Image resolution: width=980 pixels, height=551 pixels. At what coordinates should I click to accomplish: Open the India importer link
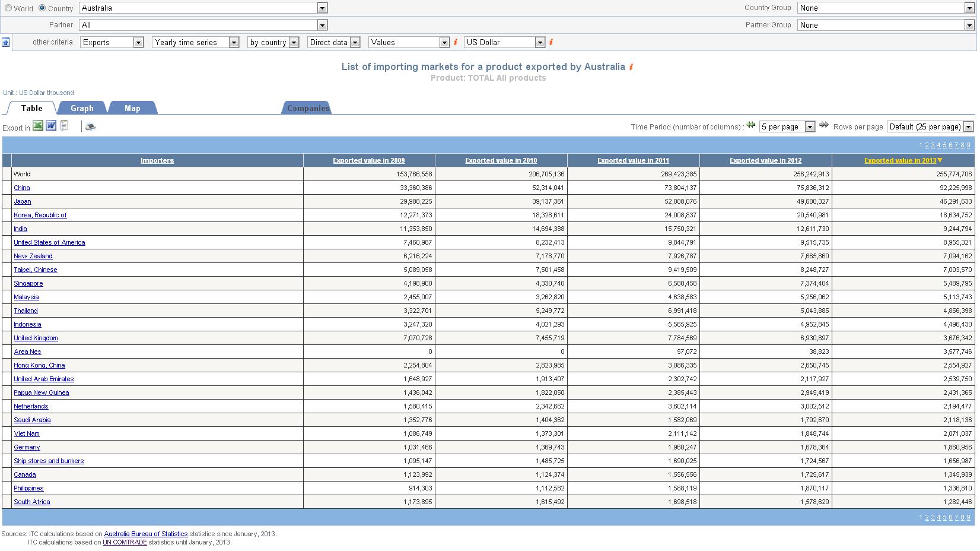[20, 229]
